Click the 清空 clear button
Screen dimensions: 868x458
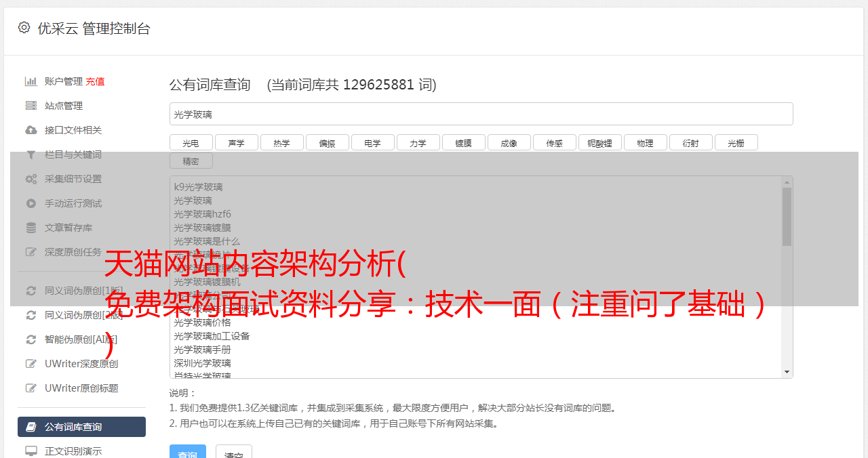[x=234, y=452]
